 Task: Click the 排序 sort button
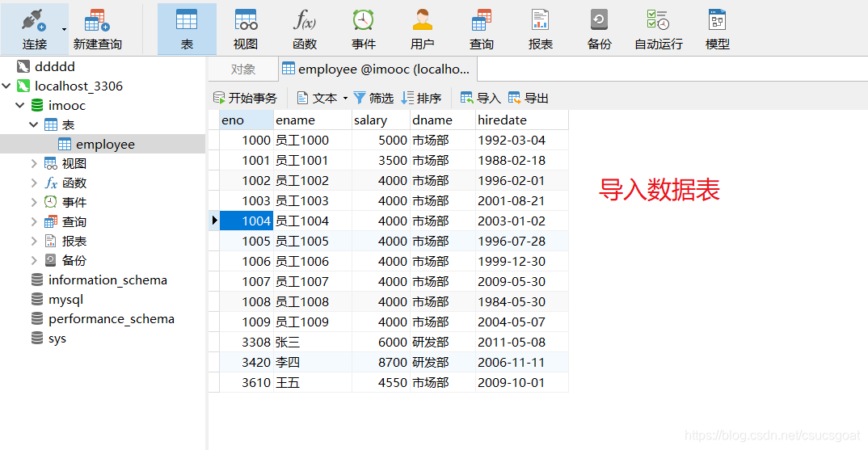tap(421, 98)
